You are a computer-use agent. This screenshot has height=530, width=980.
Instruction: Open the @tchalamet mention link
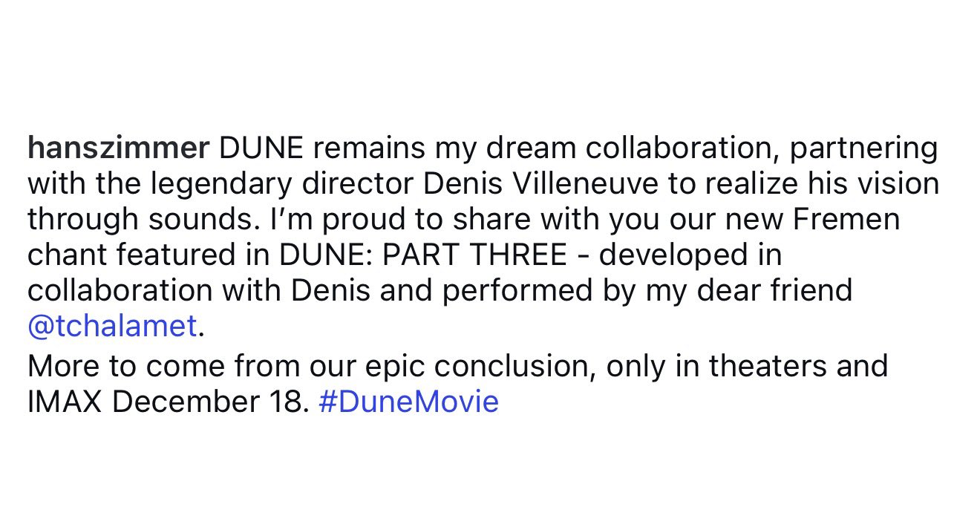[113, 326]
